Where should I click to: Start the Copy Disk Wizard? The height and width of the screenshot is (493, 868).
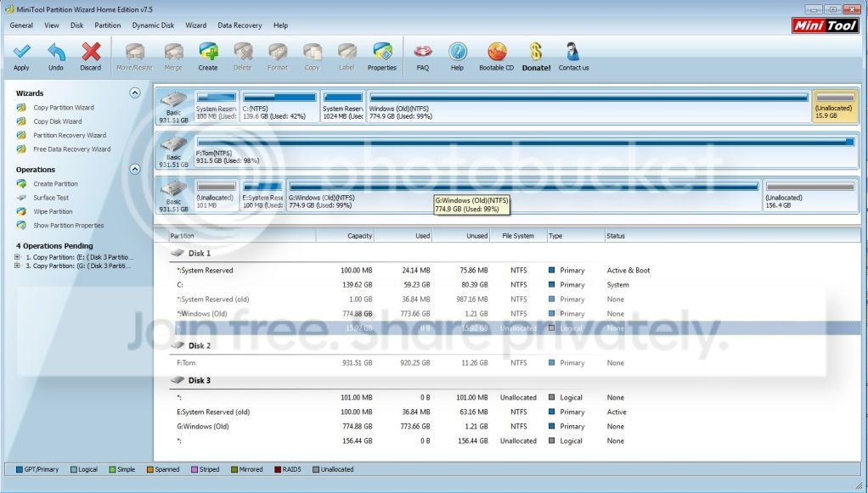57,121
